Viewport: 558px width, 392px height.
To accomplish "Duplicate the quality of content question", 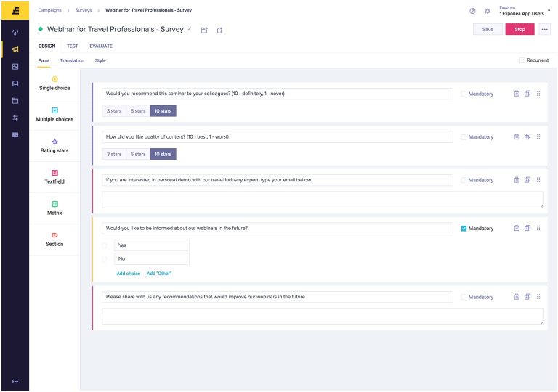I will (527, 136).
